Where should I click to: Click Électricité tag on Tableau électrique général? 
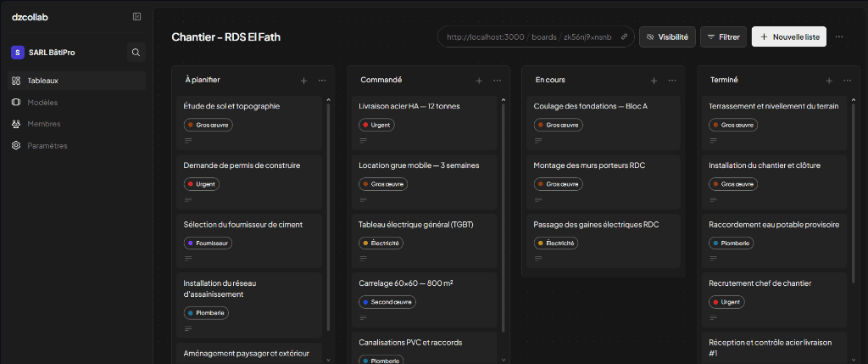381,244
